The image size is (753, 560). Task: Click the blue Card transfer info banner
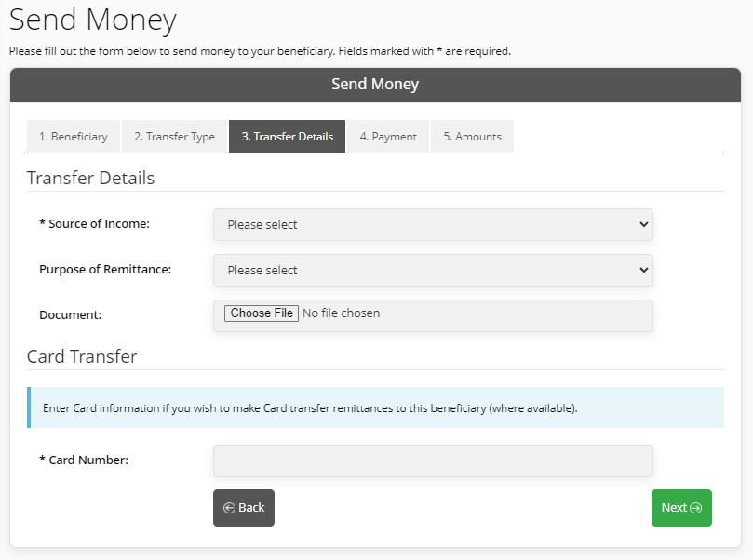tap(375, 407)
